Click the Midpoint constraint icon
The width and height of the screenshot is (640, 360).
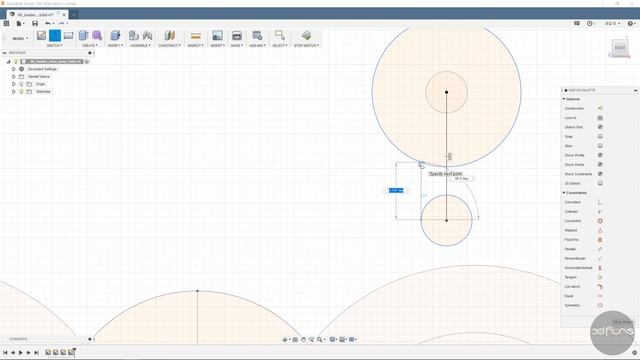(x=600, y=231)
